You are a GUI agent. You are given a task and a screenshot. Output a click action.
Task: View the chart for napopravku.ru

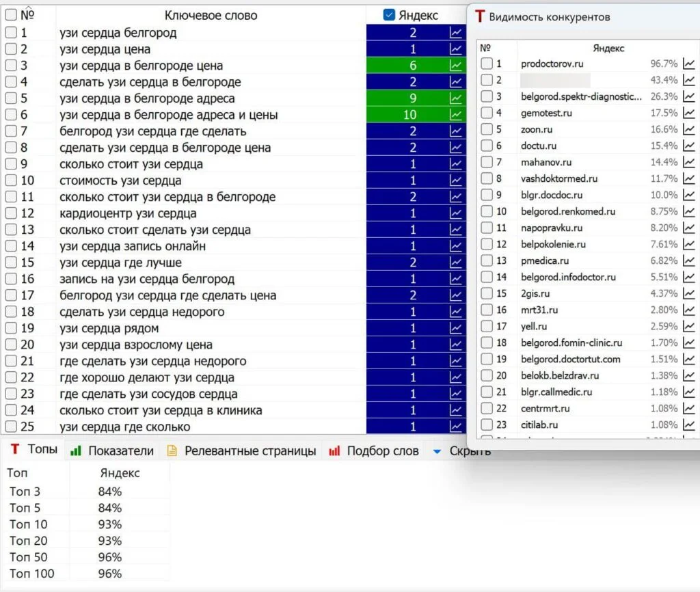point(689,228)
